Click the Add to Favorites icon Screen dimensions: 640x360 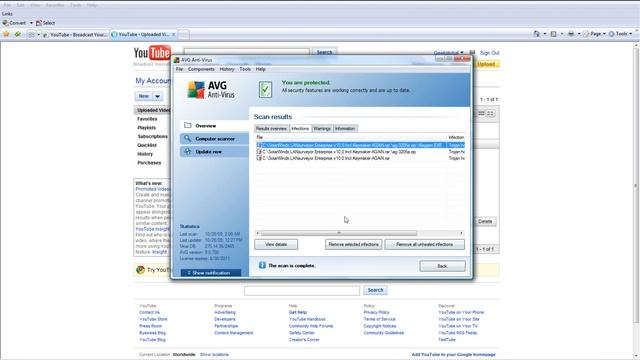(x=17, y=34)
